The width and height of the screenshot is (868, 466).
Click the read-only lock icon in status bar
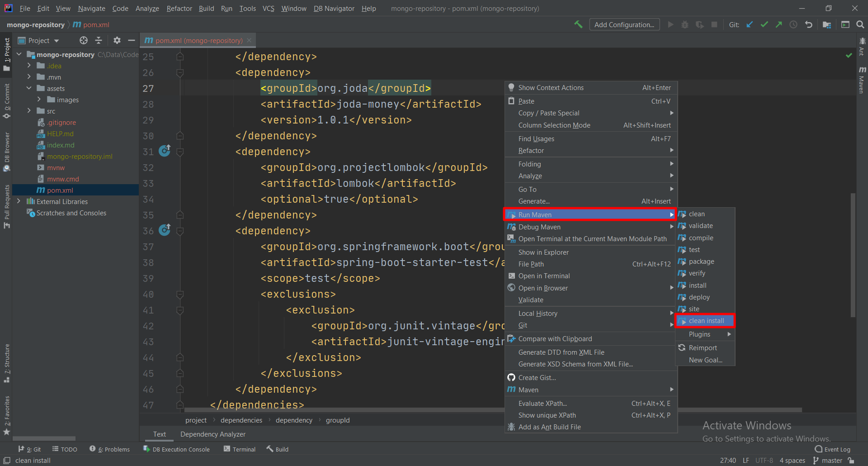(x=851, y=461)
